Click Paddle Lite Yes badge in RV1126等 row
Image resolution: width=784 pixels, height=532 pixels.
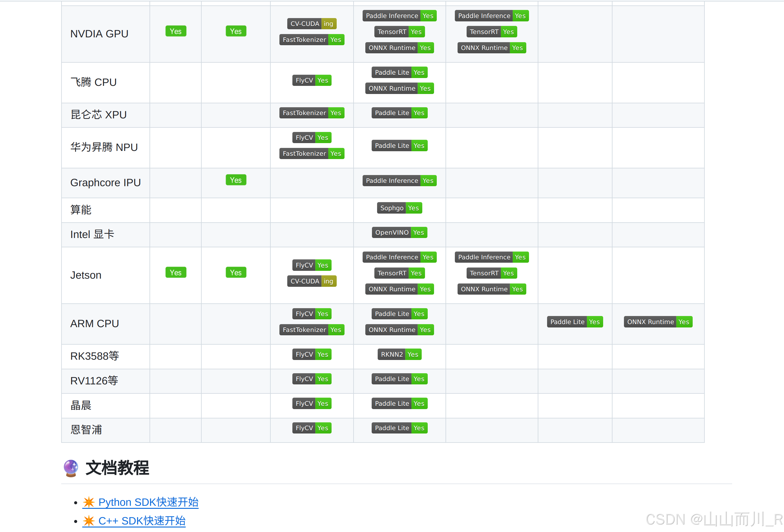pos(399,379)
